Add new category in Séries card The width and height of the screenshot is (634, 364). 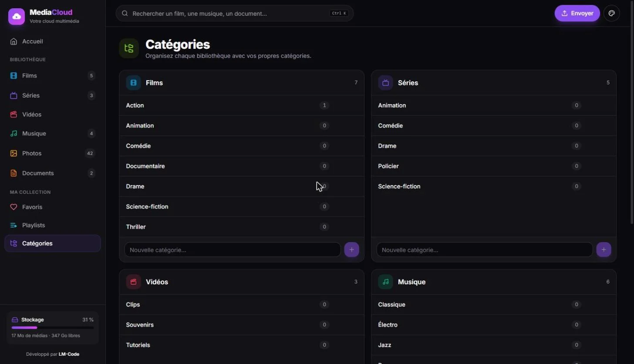(x=604, y=250)
